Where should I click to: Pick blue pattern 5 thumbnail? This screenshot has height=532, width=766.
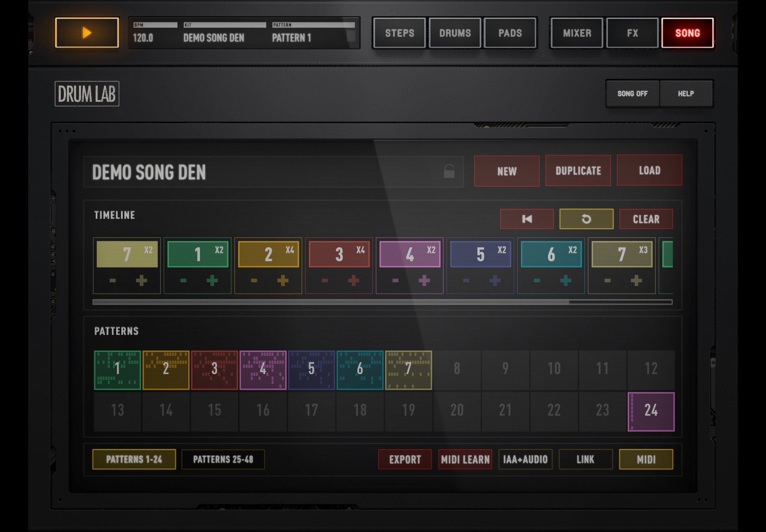point(312,370)
